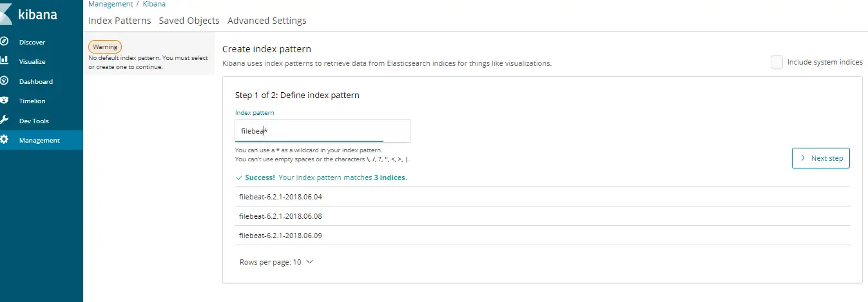
Task: Open Visualize via bar chart icon
Action: point(4,61)
